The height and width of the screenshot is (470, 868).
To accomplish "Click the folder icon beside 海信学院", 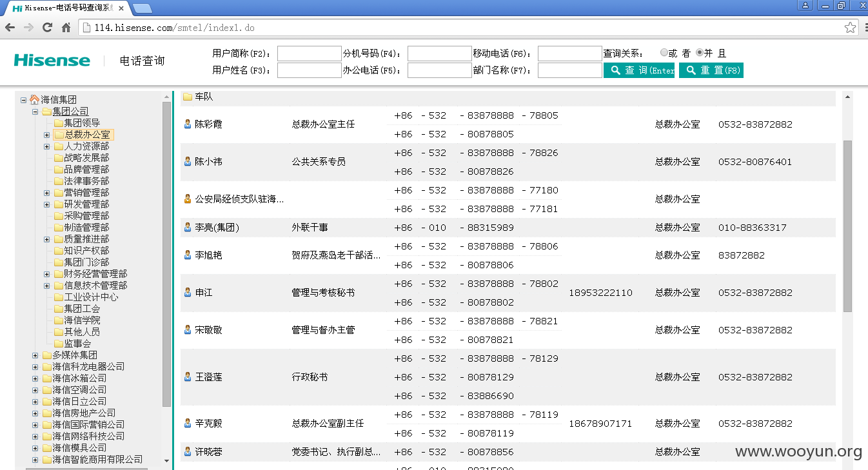I will point(58,320).
